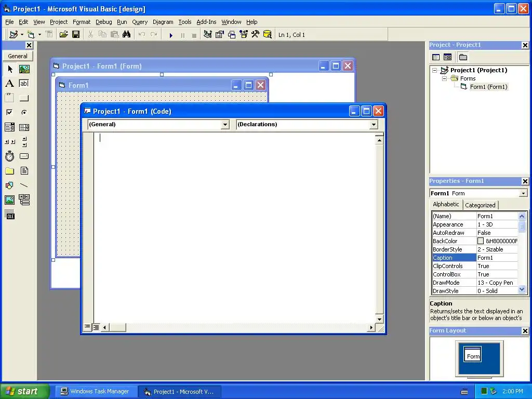Click the Add Standard EXE Project icon
This screenshot has height=399, width=532.
(14, 34)
